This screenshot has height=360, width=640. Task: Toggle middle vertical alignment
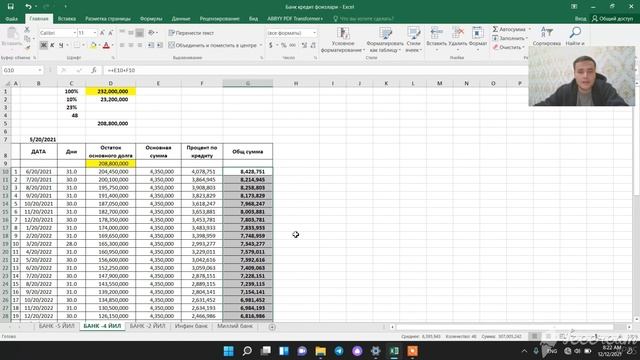[131, 33]
